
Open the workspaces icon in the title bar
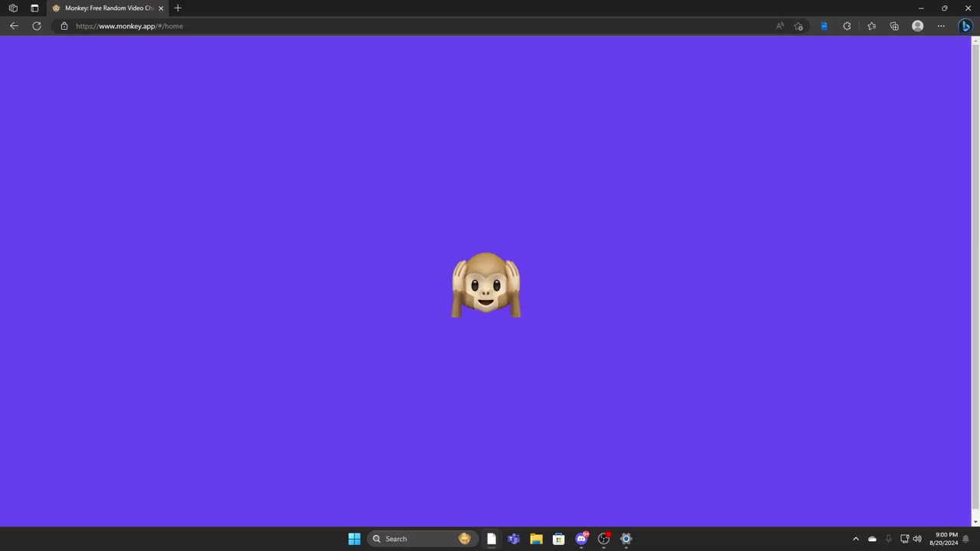point(13,8)
